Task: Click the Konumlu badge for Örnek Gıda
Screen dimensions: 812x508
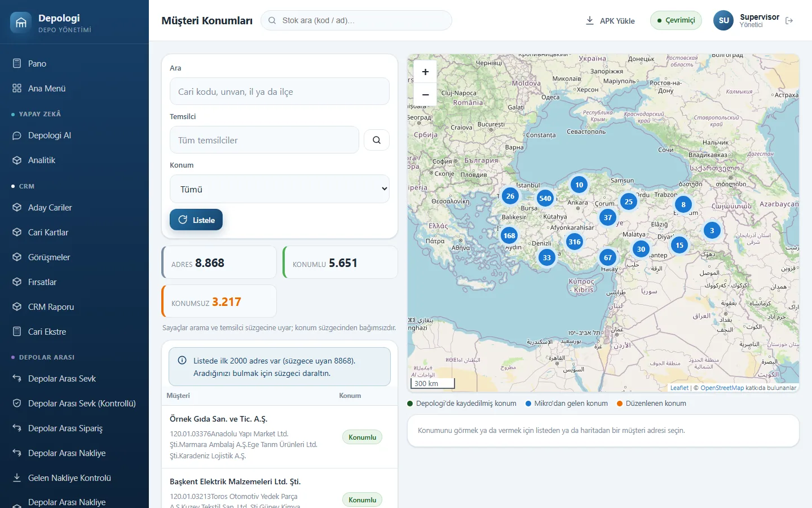Action: (362, 437)
